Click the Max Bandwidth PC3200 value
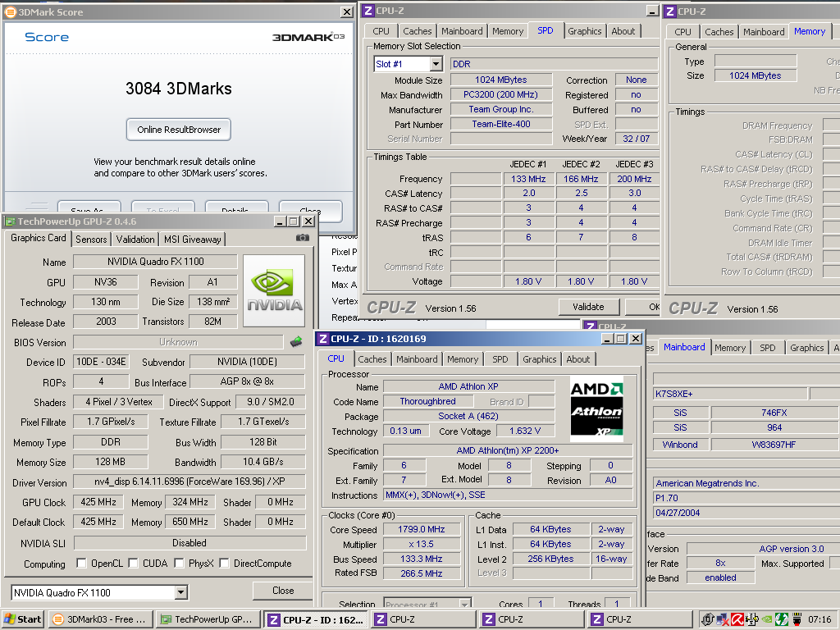Image resolution: width=840 pixels, height=630 pixels. [x=501, y=94]
